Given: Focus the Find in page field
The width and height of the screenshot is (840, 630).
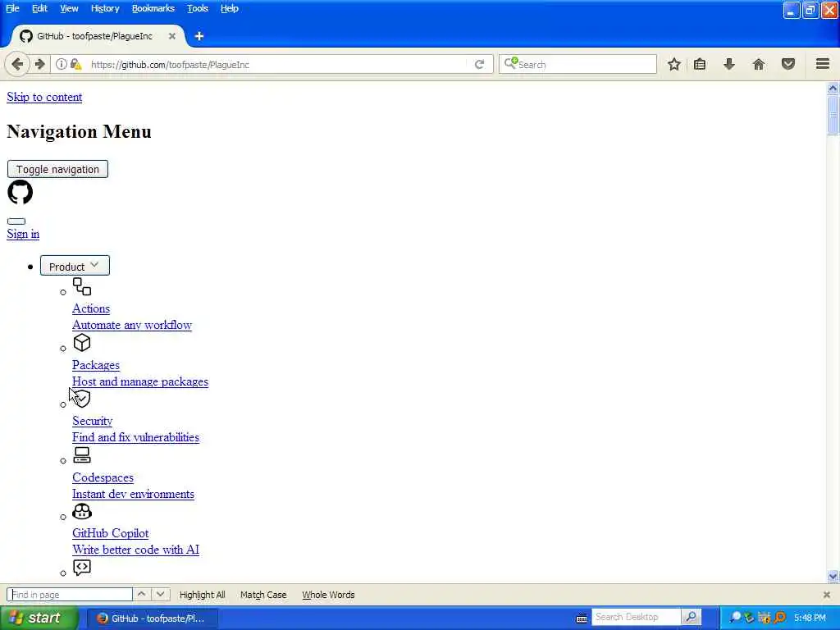Looking at the screenshot, I should click(70, 595).
